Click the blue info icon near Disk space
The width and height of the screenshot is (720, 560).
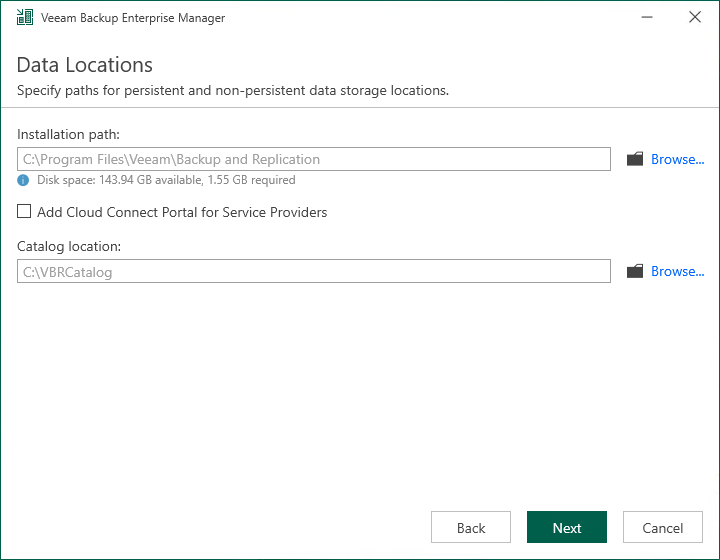tap(23, 180)
